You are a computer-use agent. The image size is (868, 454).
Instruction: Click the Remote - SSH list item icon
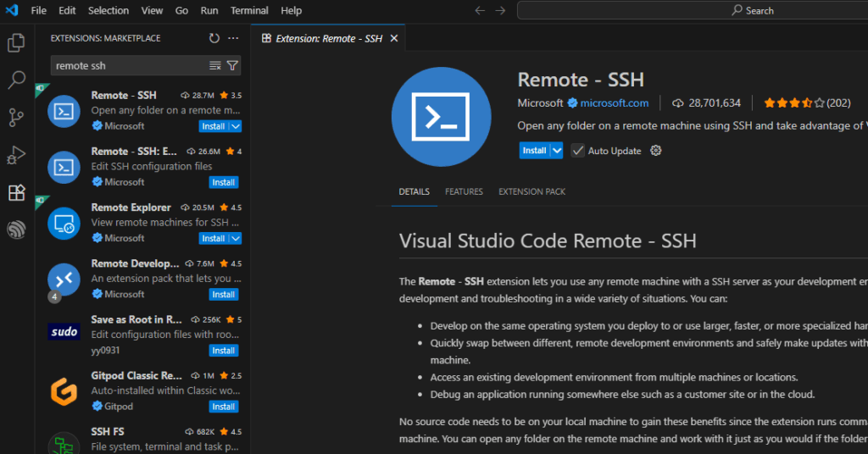(64, 111)
